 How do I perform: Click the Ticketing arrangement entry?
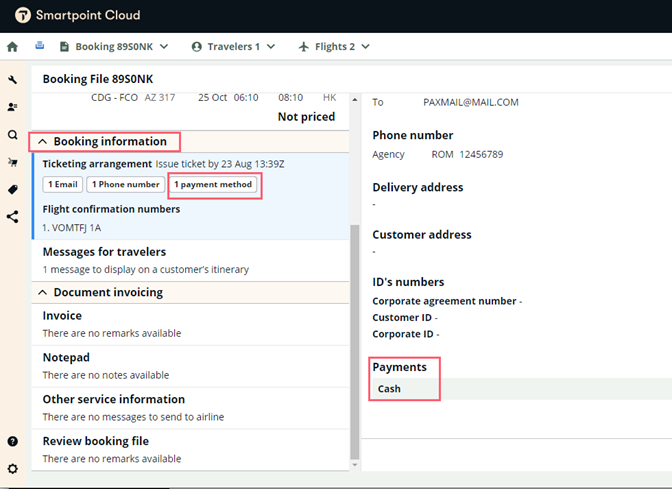pyautogui.click(x=163, y=164)
